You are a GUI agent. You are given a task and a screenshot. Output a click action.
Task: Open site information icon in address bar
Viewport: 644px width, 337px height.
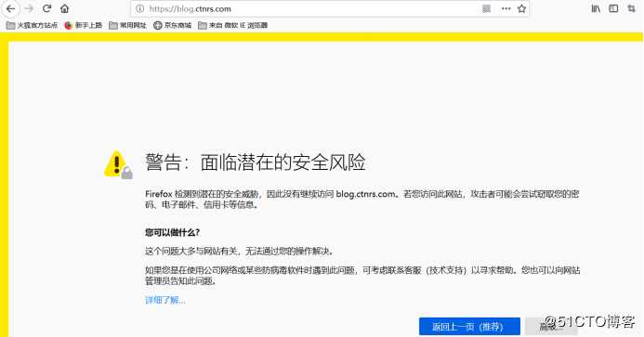[140, 8]
